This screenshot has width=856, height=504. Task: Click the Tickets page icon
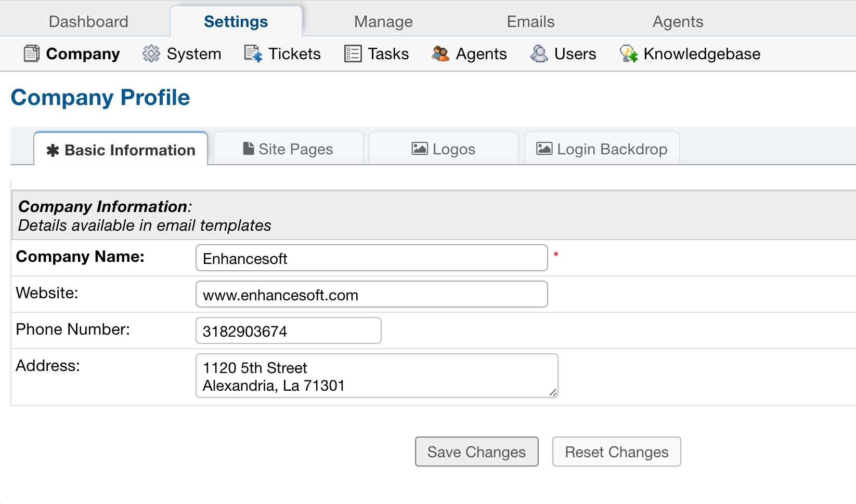[x=253, y=54]
